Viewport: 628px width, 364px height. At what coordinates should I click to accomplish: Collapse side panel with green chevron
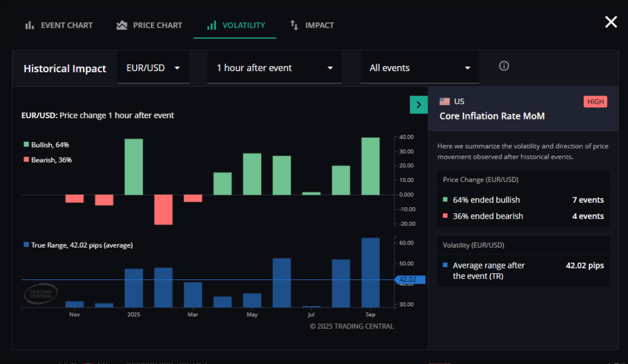pos(418,105)
